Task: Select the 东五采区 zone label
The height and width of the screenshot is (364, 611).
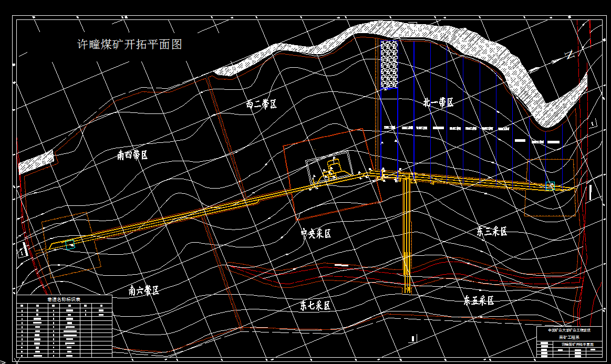Action: (479, 300)
